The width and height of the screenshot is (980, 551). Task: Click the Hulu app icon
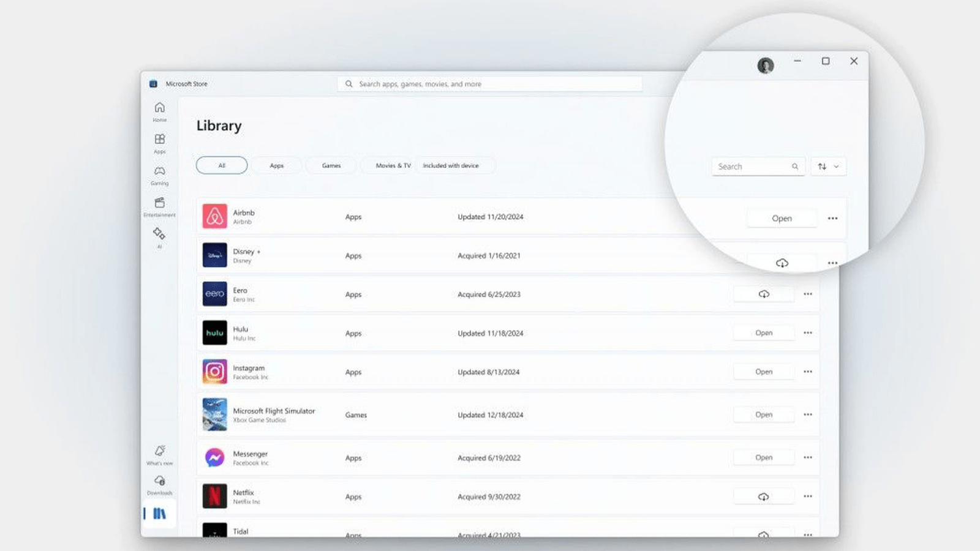pyautogui.click(x=214, y=333)
